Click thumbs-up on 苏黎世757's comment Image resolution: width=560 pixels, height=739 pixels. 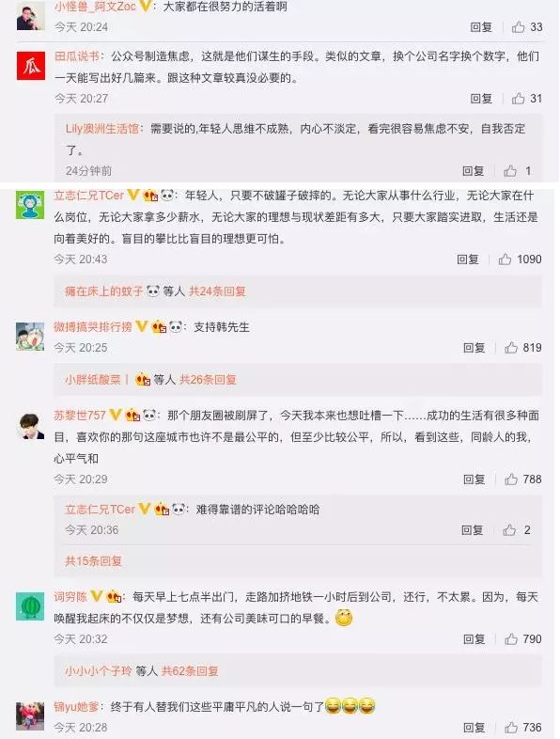[511, 479]
